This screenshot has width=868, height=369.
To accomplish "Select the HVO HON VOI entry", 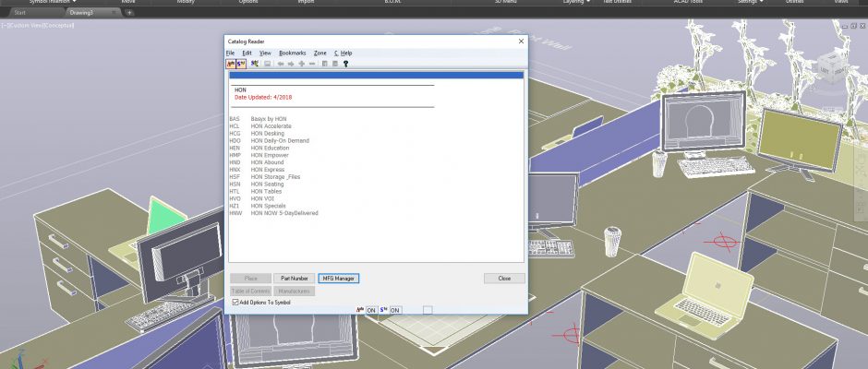I will click(x=252, y=198).
